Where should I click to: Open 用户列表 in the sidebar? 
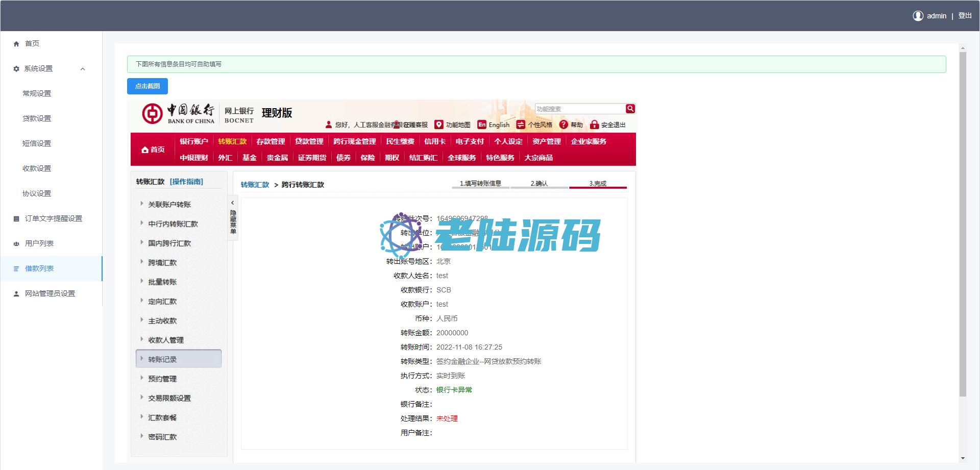[39, 243]
